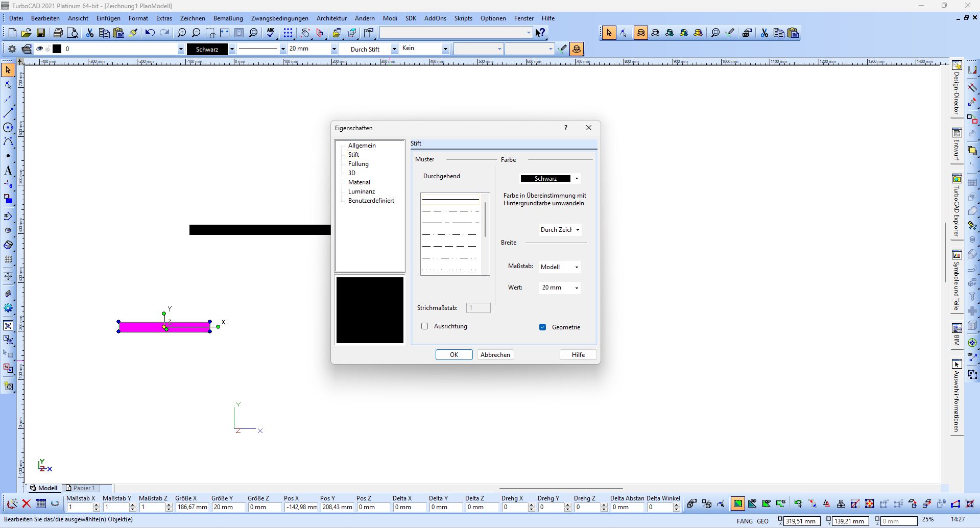Click OK in Eigenschaften dialog
This screenshot has width=980, height=528.
coord(453,355)
